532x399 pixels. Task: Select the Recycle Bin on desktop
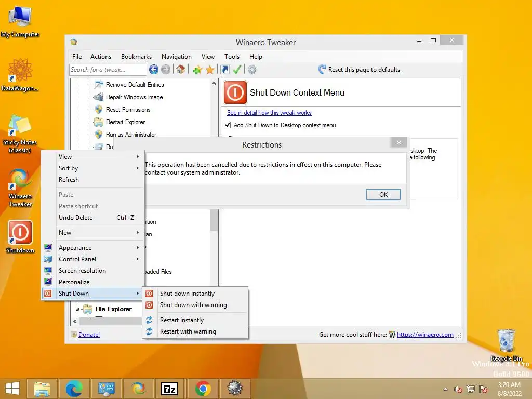506,345
